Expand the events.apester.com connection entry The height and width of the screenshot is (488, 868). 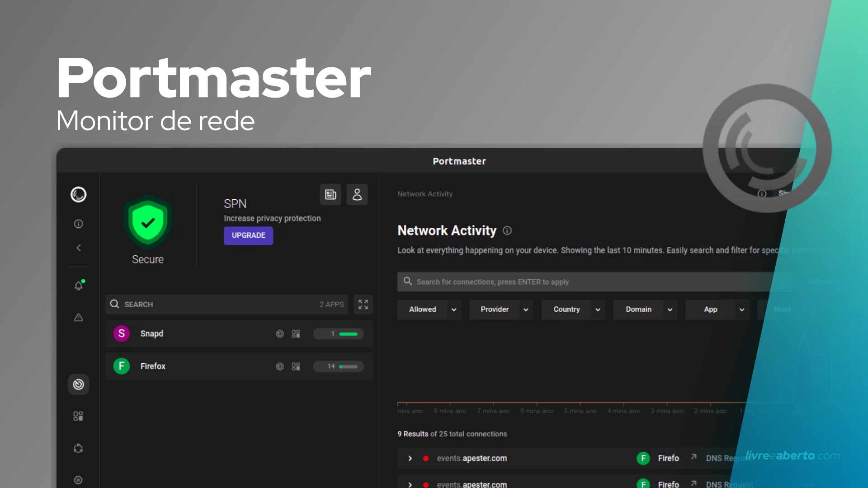(x=410, y=458)
